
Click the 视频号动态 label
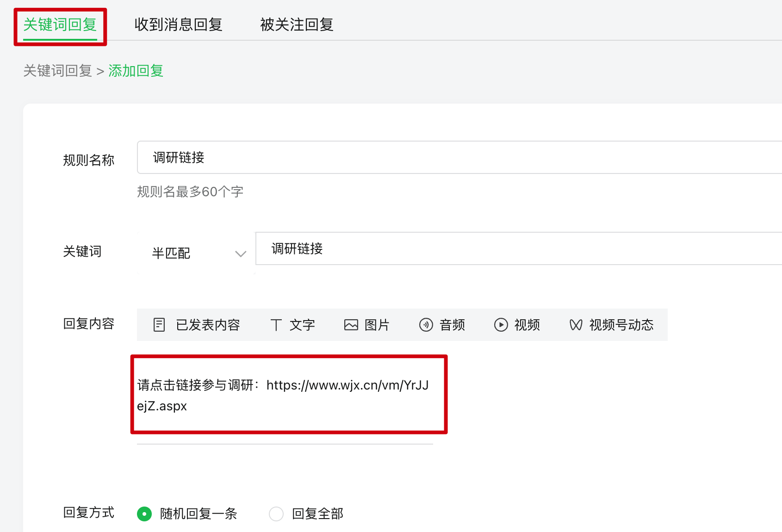tap(621, 325)
